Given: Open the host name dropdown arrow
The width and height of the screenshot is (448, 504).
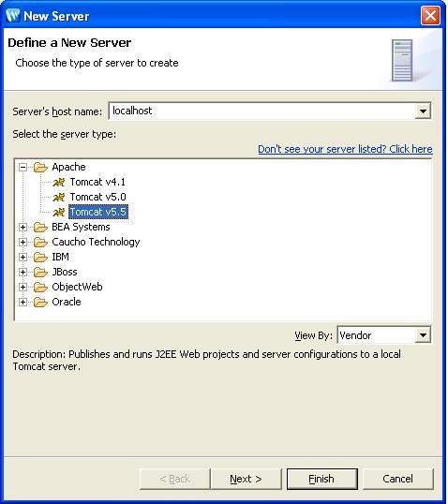Looking at the screenshot, I should click(423, 111).
